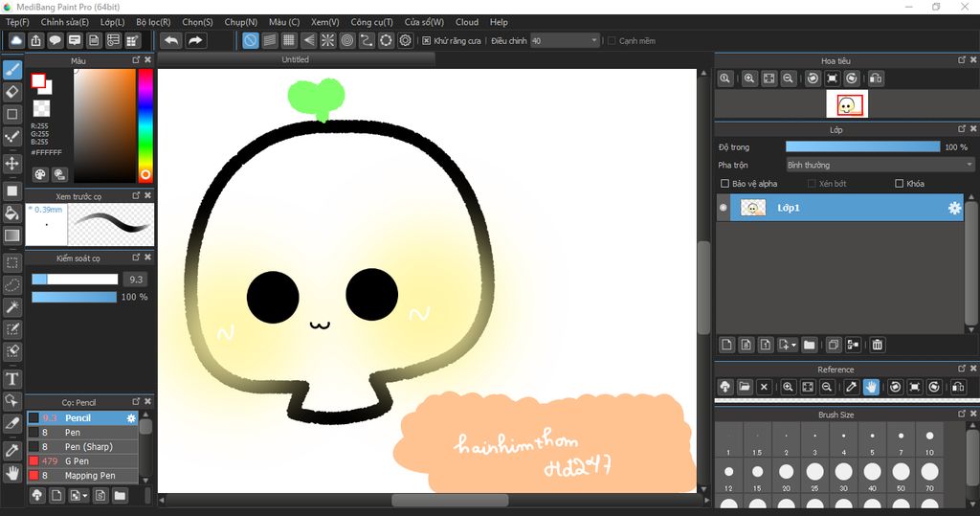Delete layer with the trash icon
This screenshot has width=980, height=516.
pyautogui.click(x=878, y=345)
